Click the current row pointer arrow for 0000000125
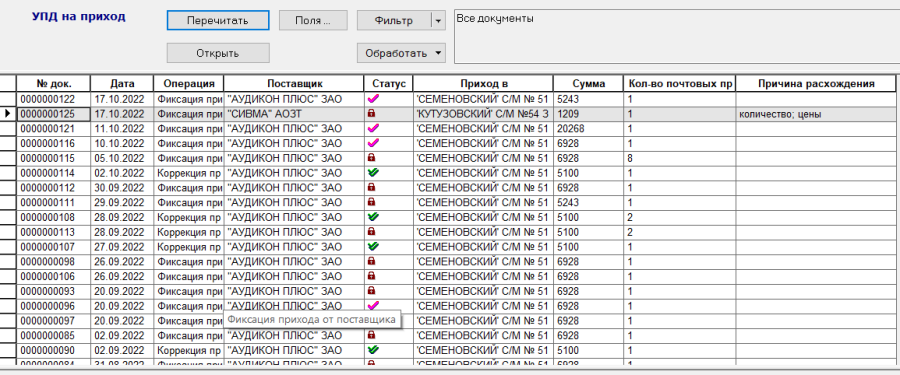This screenshot has height=375, width=900. coord(8,114)
